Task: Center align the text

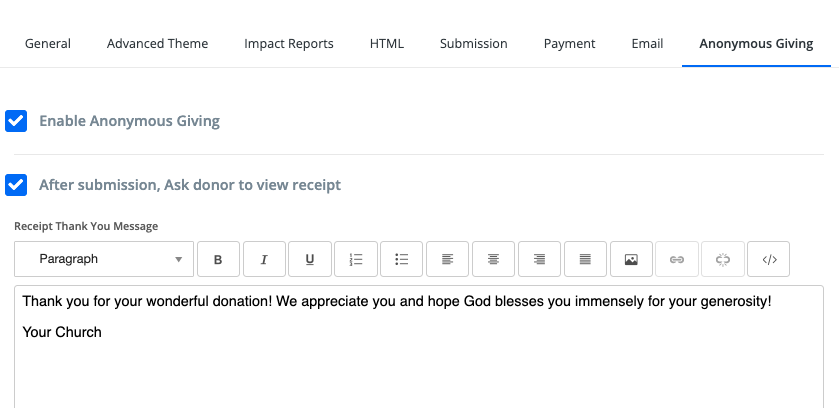Action: [x=493, y=259]
